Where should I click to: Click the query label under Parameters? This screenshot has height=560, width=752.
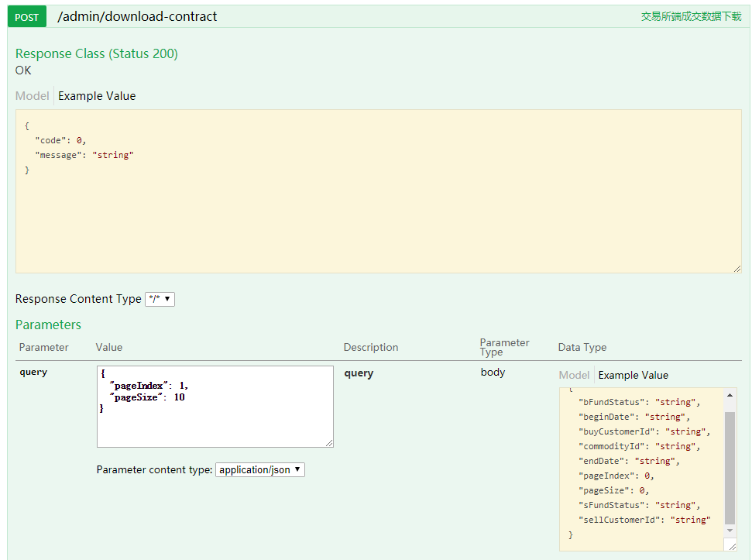tap(33, 372)
